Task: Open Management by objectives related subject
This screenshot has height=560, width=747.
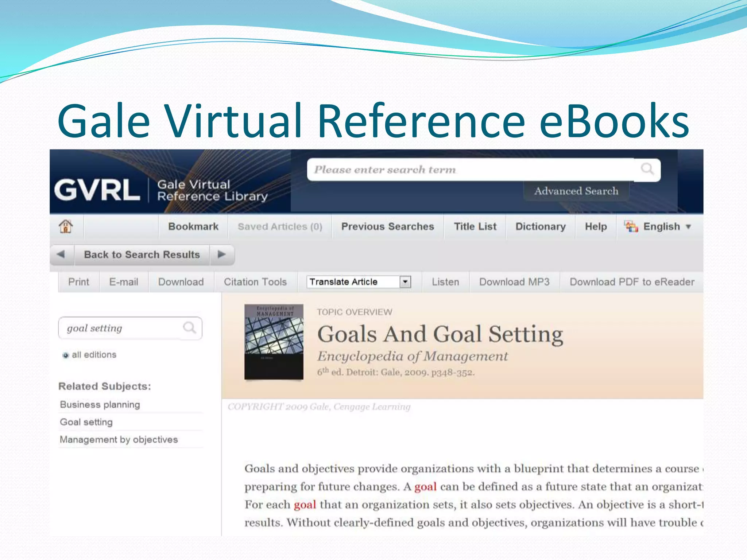Action: [x=119, y=439]
